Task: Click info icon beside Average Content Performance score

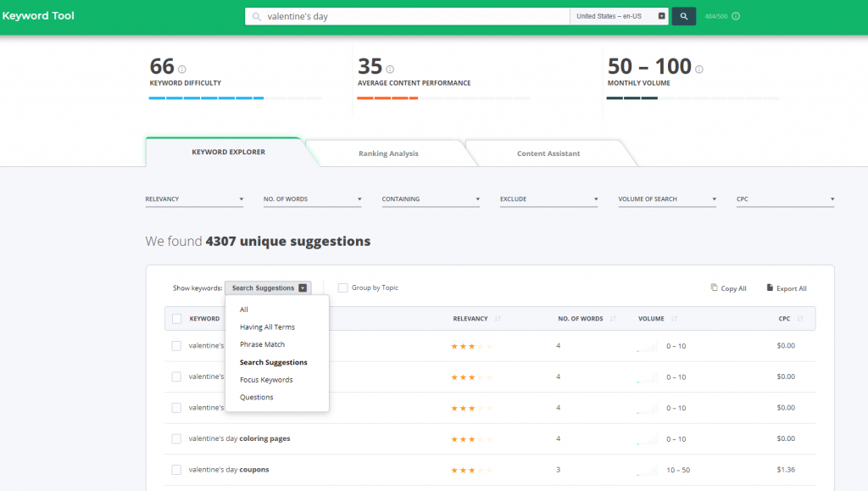Action: click(x=390, y=70)
